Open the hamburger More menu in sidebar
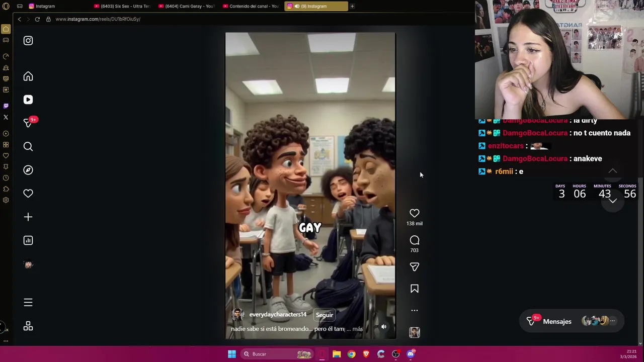Viewport: 644px width, 362px height. pos(28,302)
